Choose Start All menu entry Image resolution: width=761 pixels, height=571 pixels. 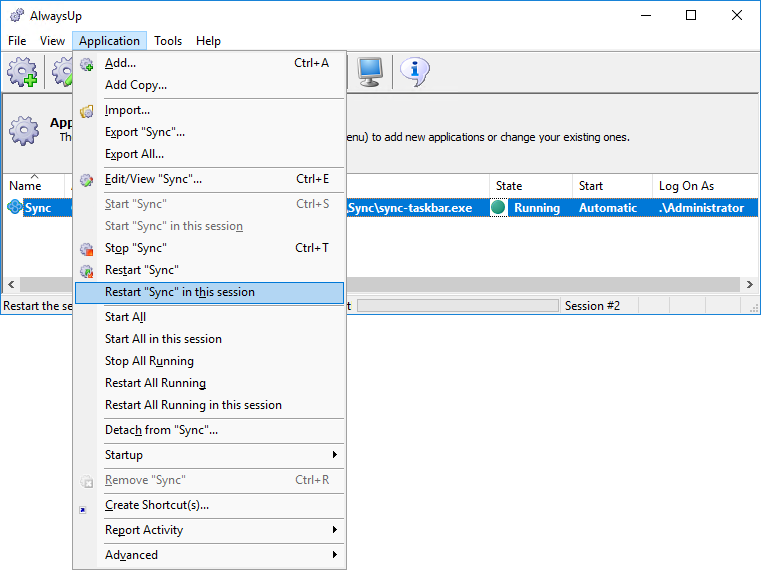(x=210, y=317)
